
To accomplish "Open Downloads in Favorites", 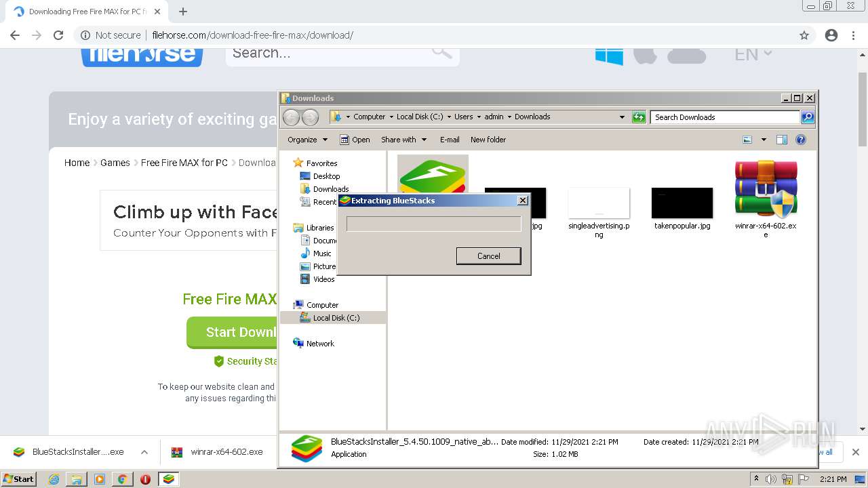I will [x=331, y=189].
